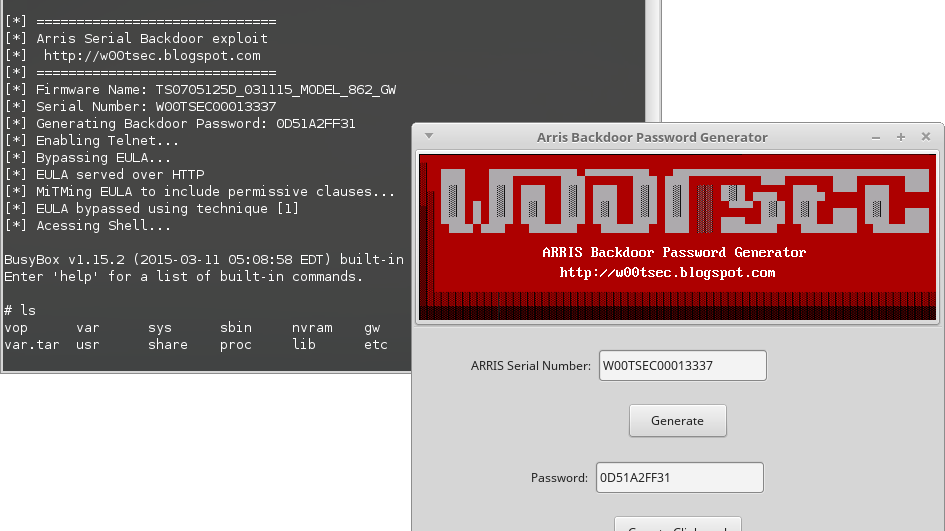Click the W00TSEC banner image
This screenshot has height=531, width=945.
pos(677,237)
